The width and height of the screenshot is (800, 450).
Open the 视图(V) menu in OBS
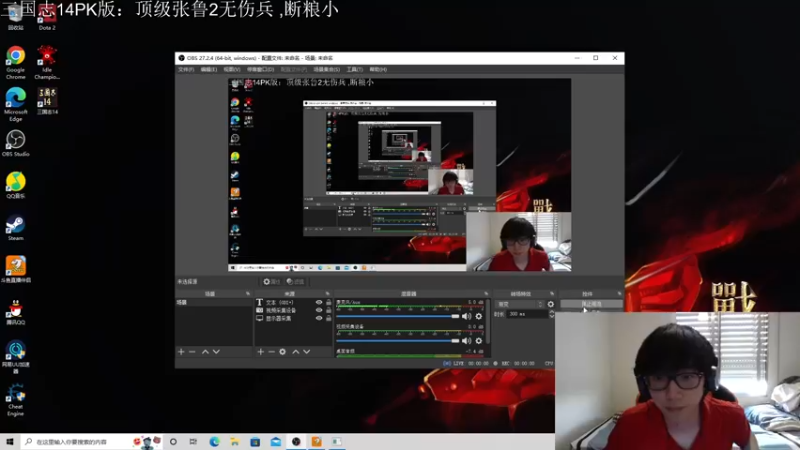(232, 69)
